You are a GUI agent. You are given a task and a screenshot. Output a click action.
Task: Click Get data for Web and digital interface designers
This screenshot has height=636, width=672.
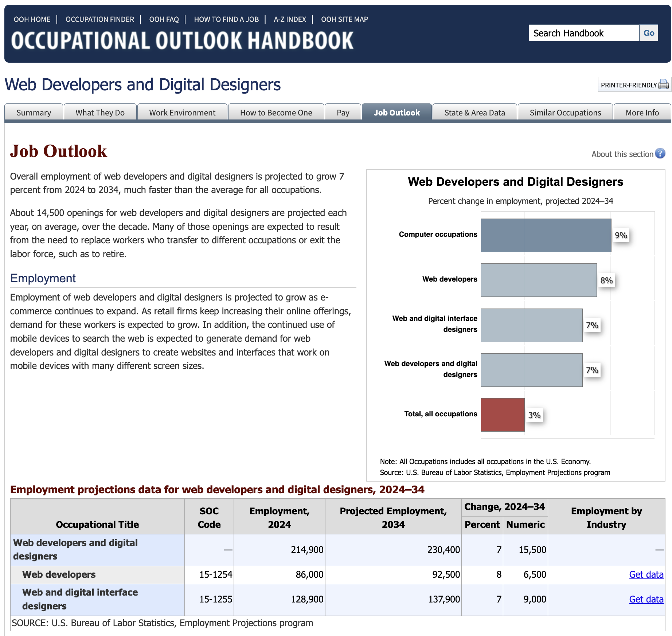[x=646, y=599]
